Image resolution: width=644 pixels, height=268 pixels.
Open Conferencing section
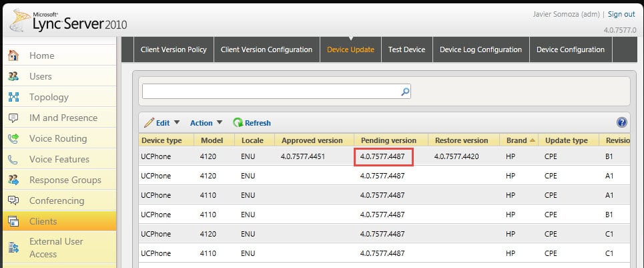[x=59, y=200]
